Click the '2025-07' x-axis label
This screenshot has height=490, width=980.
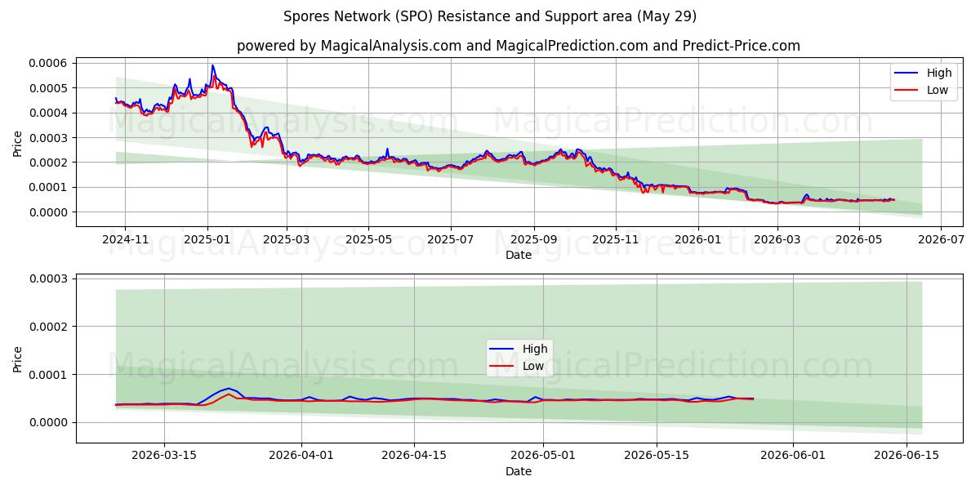pyautogui.click(x=451, y=240)
